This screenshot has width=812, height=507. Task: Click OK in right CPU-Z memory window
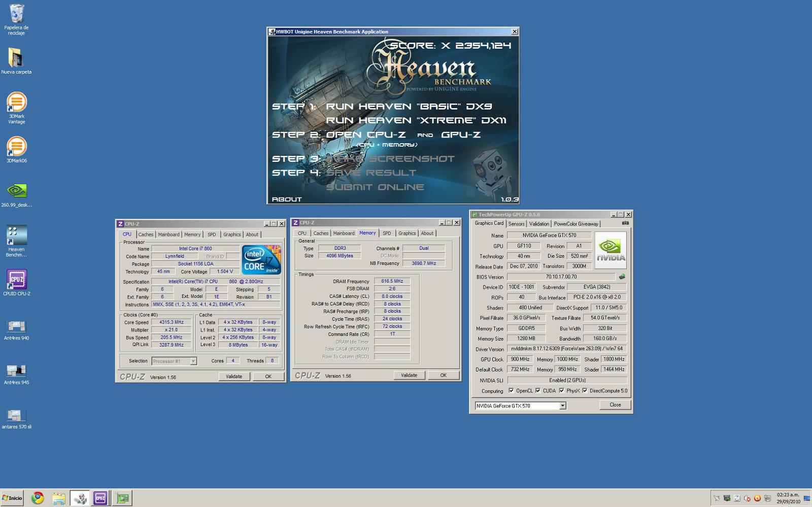444,376
